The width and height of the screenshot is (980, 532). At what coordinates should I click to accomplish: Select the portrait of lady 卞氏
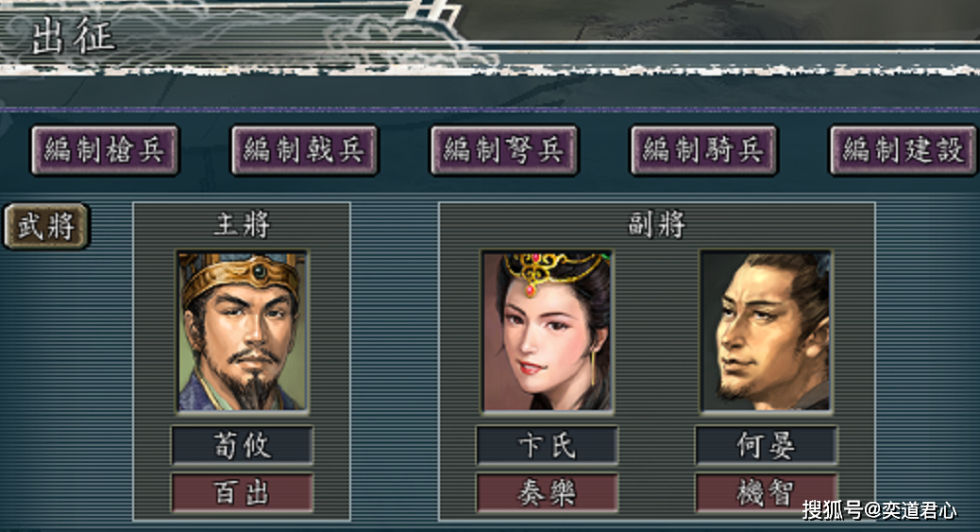coord(547,332)
